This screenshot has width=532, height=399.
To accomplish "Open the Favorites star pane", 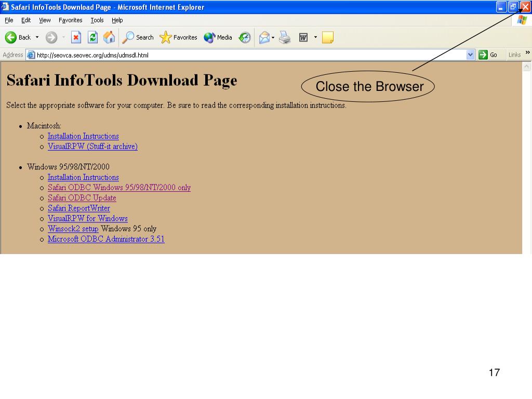I will [x=179, y=37].
